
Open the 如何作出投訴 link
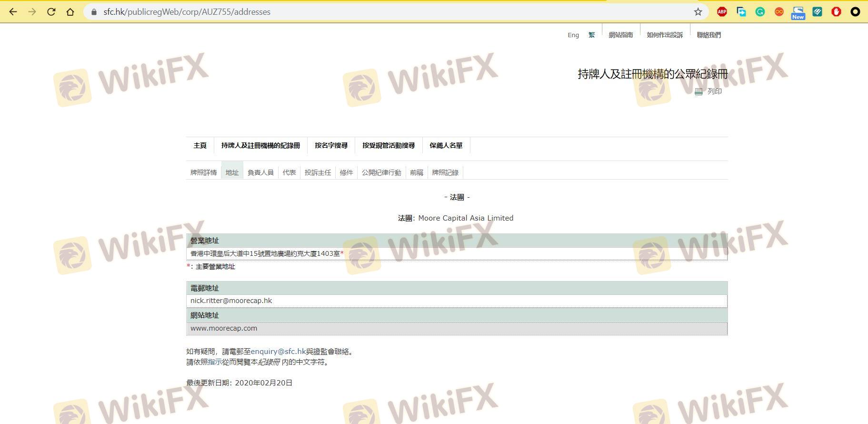(664, 35)
